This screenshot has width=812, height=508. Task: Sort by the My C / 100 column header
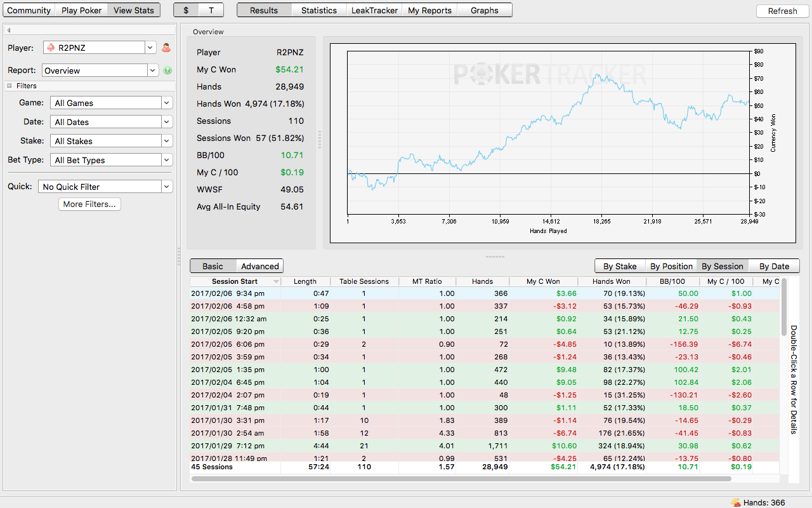726,281
